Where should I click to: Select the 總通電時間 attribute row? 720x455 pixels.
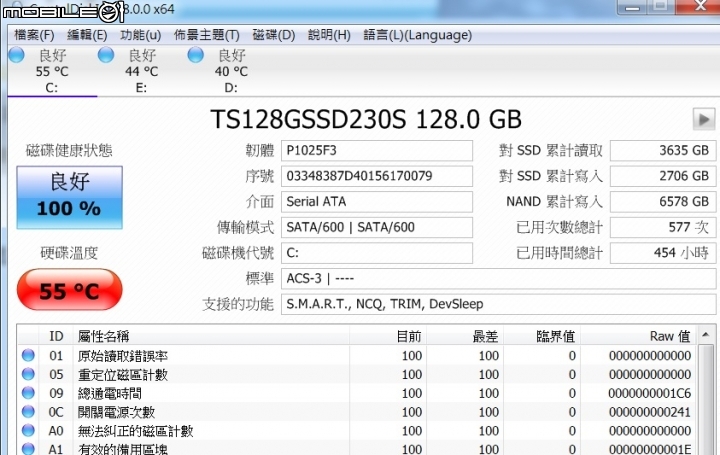click(x=357, y=393)
